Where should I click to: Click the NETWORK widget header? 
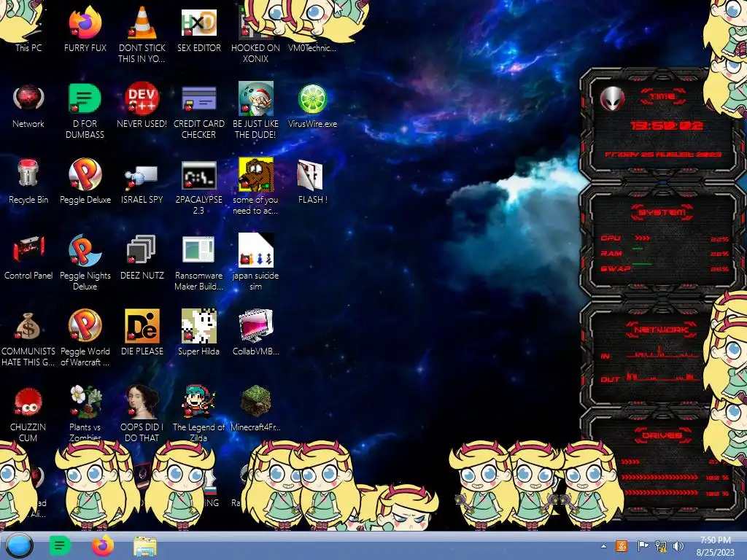[x=661, y=330]
